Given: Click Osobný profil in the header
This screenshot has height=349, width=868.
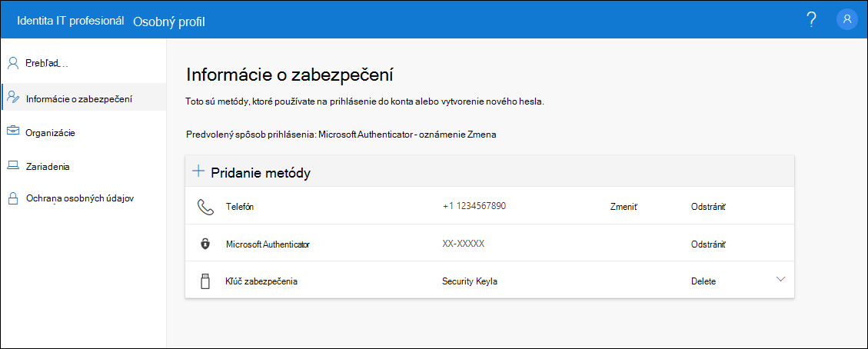Looking at the screenshot, I should click(x=169, y=22).
